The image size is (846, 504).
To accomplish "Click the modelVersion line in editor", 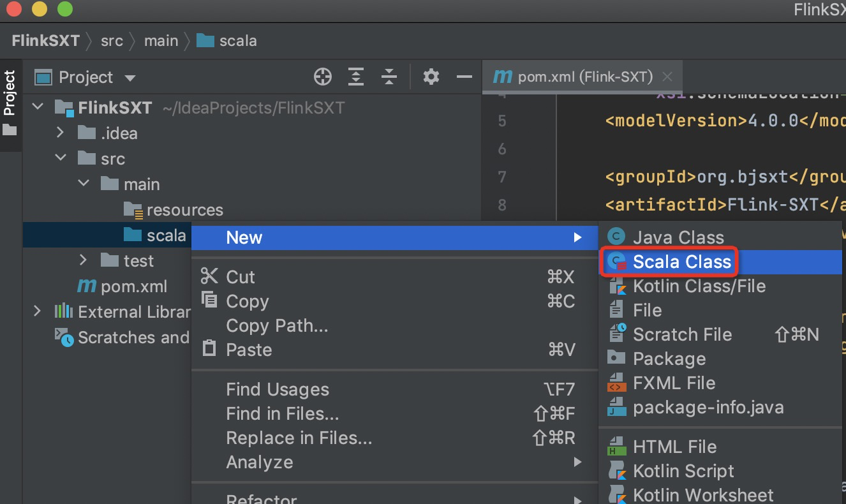I will pyautogui.click(x=726, y=121).
